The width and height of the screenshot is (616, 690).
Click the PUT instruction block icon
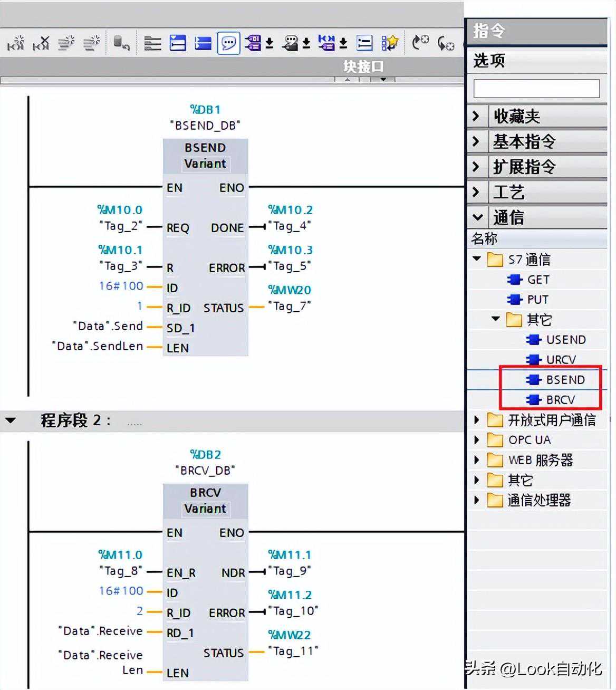pos(514,300)
